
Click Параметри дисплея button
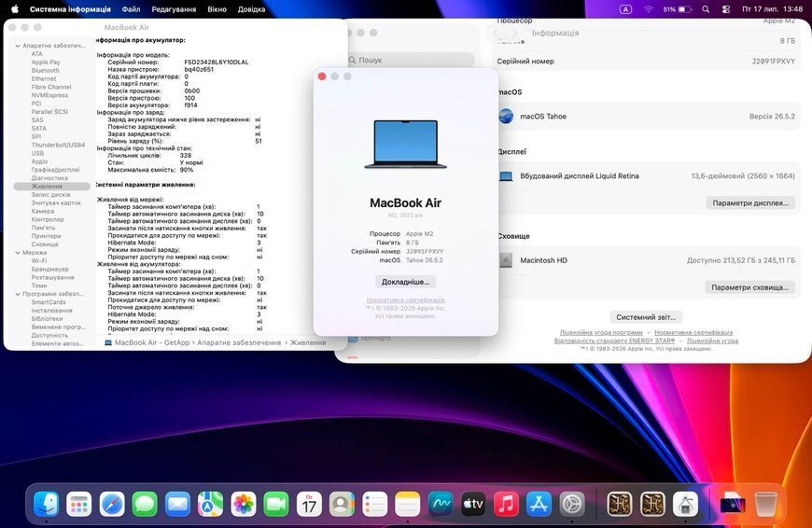click(750, 203)
